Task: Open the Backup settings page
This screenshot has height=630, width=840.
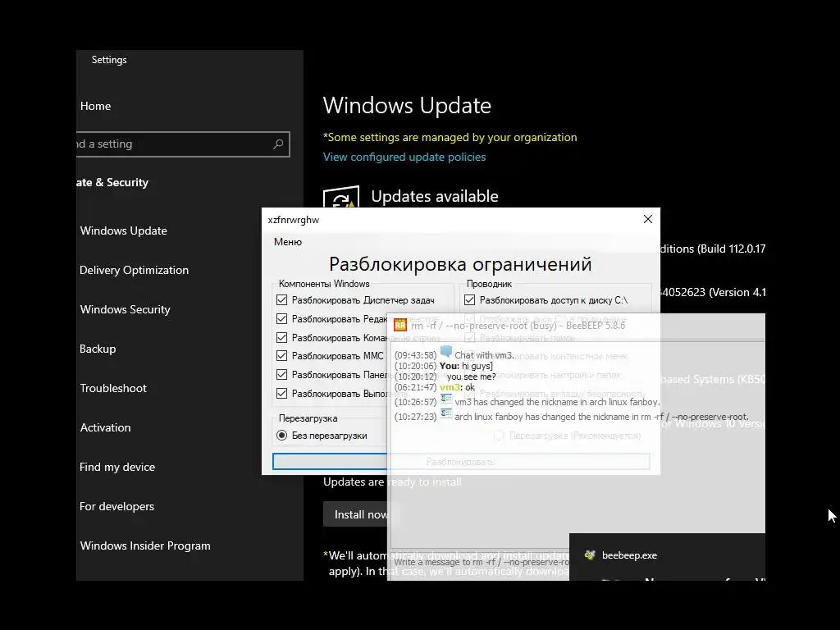Action: pyautogui.click(x=98, y=349)
